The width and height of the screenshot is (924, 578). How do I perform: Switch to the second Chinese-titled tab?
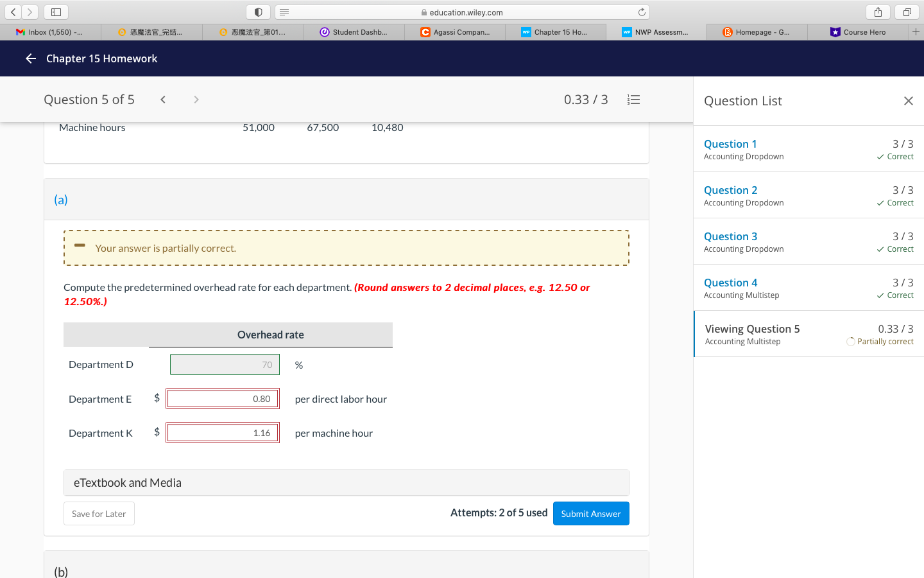point(253,31)
